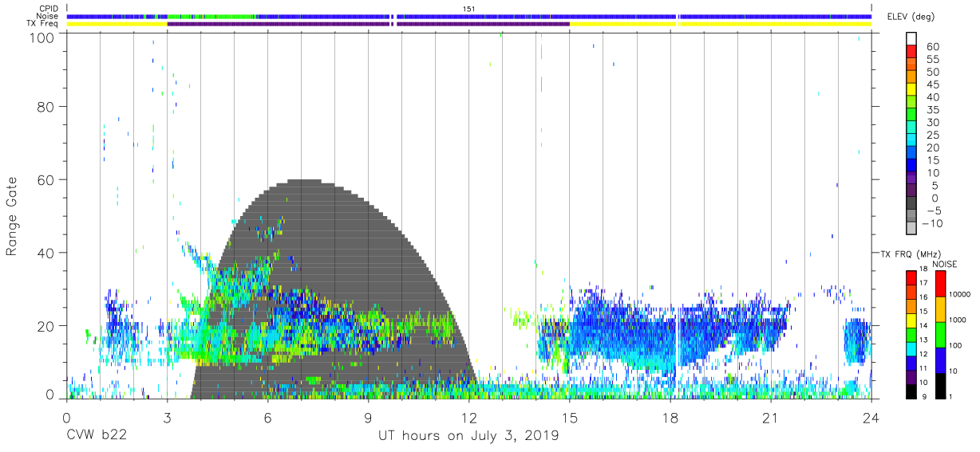Screen dimensions: 980x452
Task: Click the x-axis tick label '3'
Action: point(167,417)
